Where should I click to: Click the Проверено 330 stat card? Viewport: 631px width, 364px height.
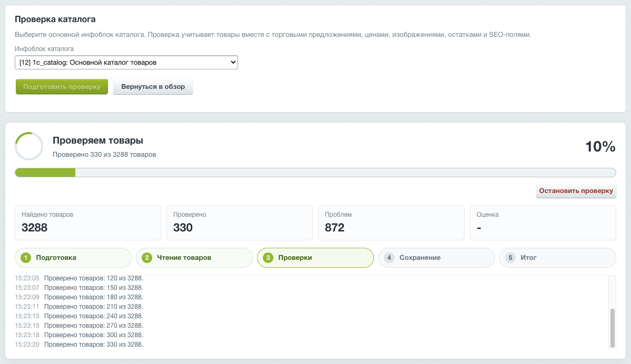tap(240, 223)
